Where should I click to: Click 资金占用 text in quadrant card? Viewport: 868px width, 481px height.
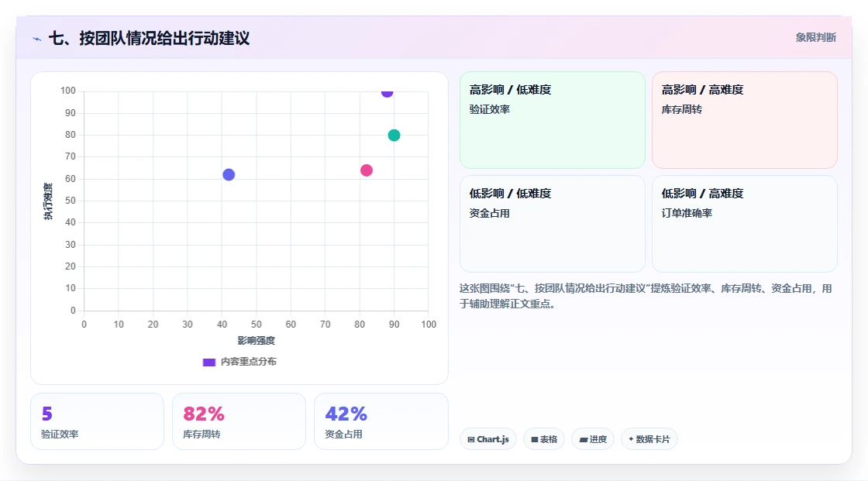click(489, 213)
